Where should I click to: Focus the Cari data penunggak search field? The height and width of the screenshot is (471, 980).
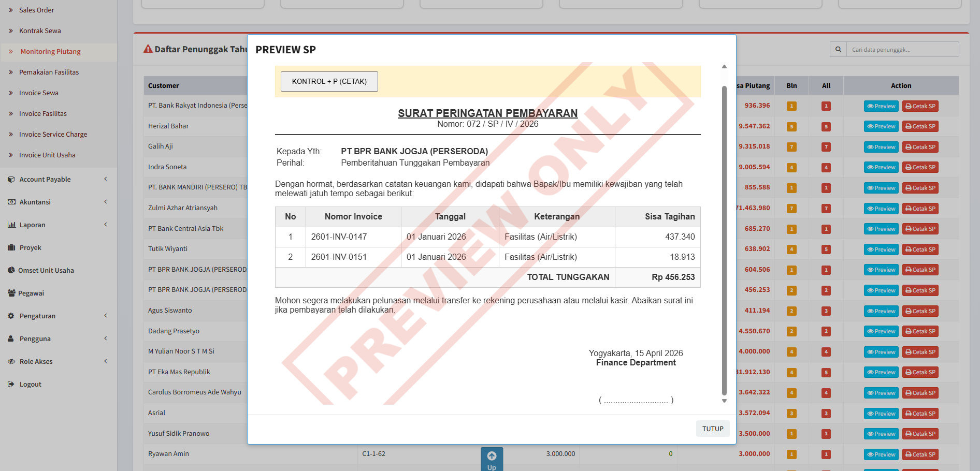[x=902, y=50]
